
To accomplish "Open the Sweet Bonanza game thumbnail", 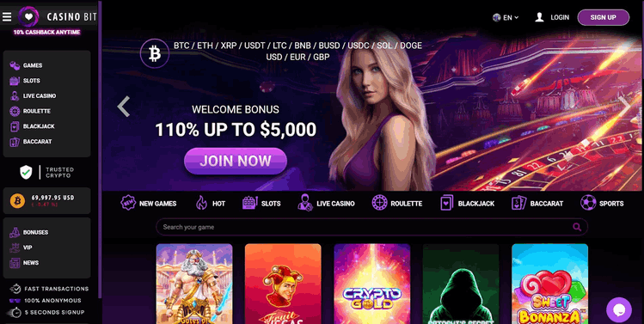I will pos(549,284).
